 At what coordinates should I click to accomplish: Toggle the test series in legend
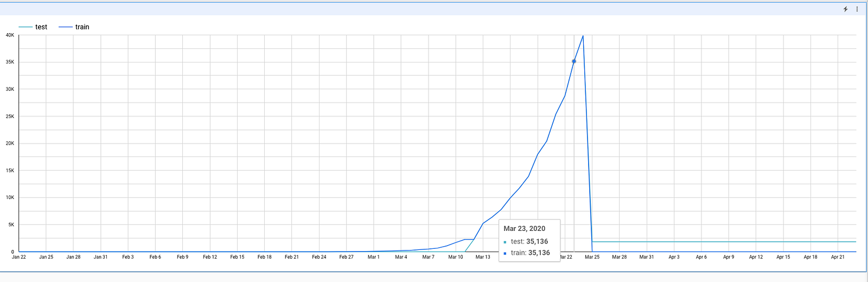click(x=33, y=27)
